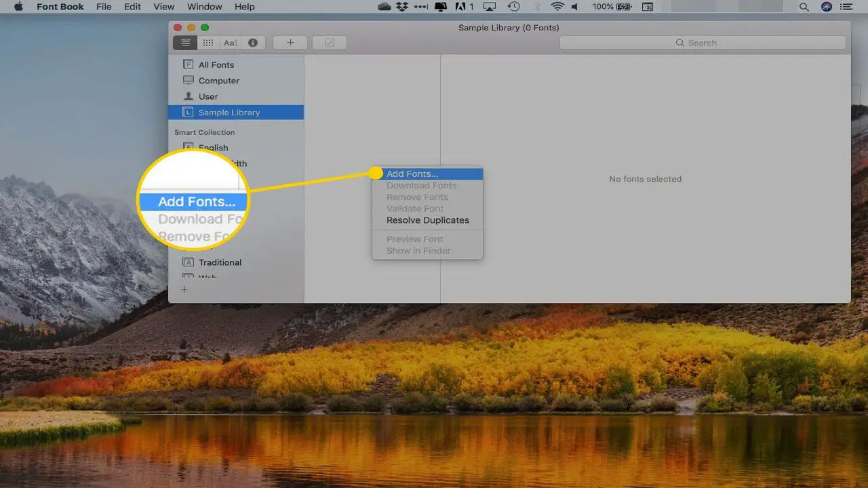Select User in the sidebar
The height and width of the screenshot is (488, 868).
coord(236,96)
